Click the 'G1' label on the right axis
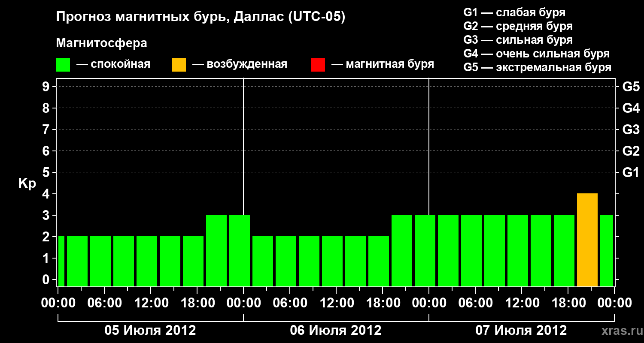 [x=631, y=172]
